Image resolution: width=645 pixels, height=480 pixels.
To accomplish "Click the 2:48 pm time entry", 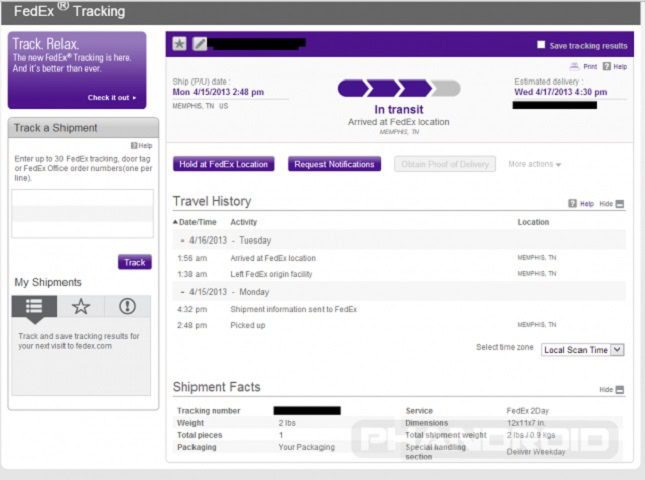I will point(192,325).
